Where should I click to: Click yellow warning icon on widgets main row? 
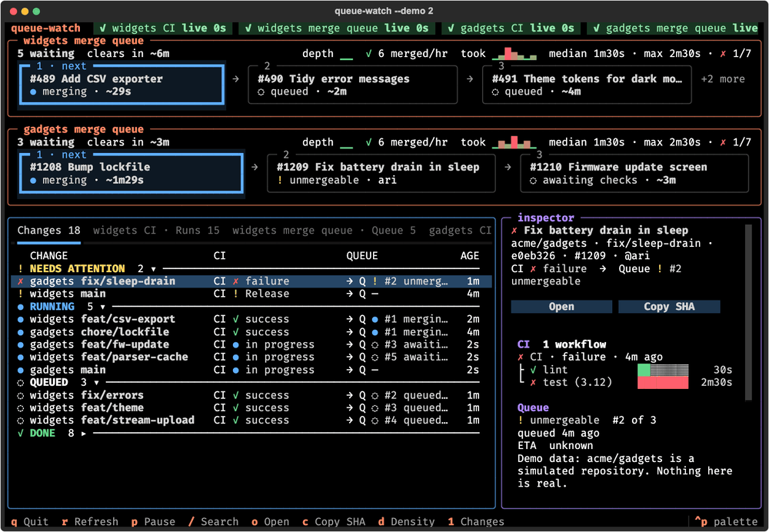point(20,294)
